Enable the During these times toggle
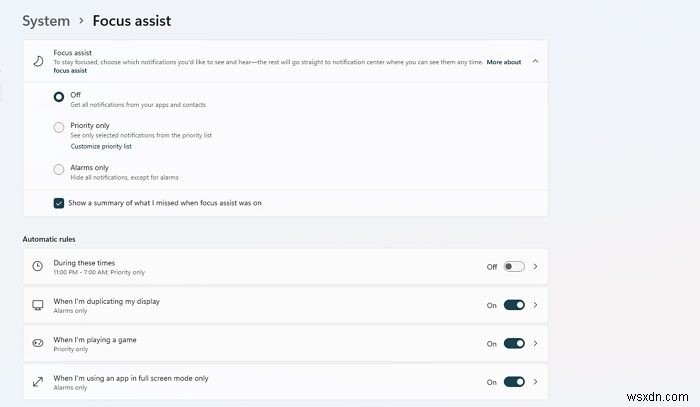700x407 pixels. 514,267
